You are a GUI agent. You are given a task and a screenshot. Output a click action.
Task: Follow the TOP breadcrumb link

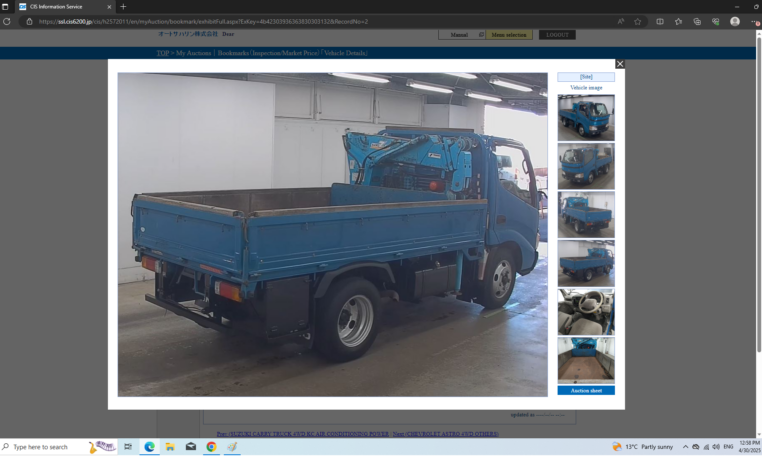(x=162, y=53)
